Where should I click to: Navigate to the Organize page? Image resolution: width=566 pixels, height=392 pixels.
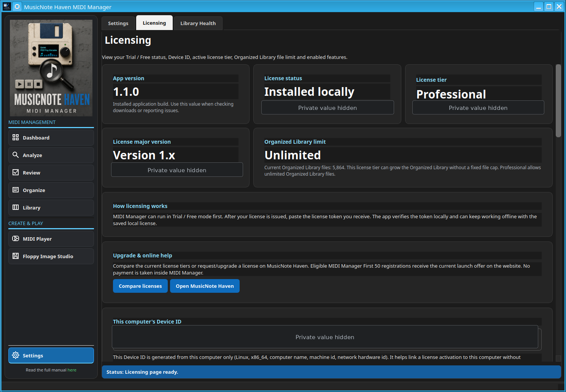pyautogui.click(x=51, y=190)
